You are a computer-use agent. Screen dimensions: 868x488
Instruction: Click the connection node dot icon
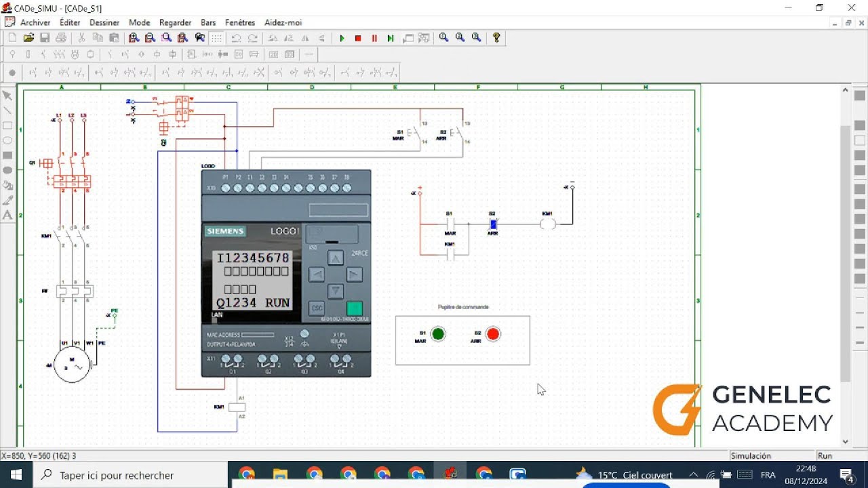12,72
